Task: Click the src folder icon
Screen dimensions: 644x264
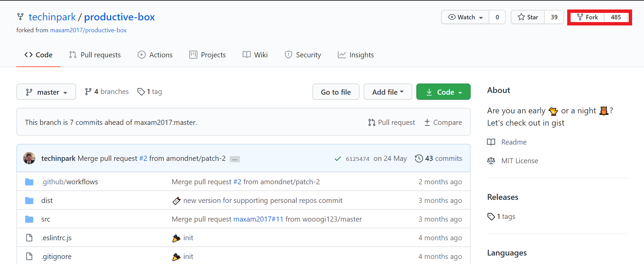Action: (29, 219)
